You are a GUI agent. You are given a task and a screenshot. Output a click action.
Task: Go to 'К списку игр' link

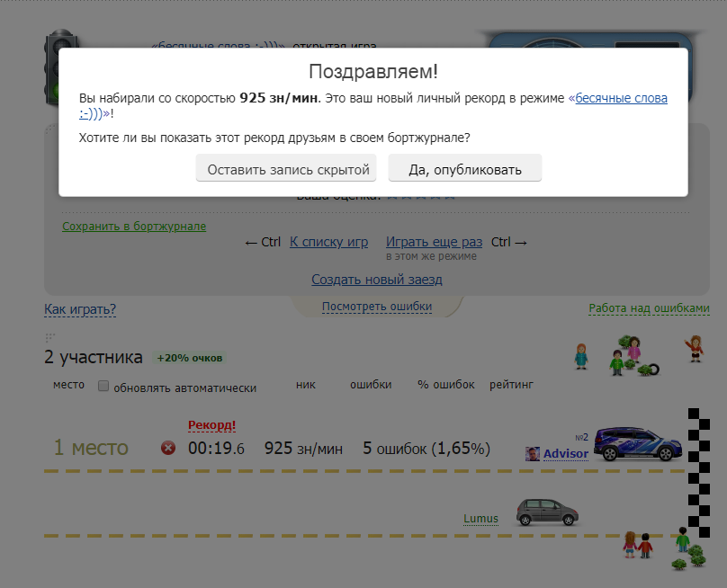pyautogui.click(x=328, y=242)
